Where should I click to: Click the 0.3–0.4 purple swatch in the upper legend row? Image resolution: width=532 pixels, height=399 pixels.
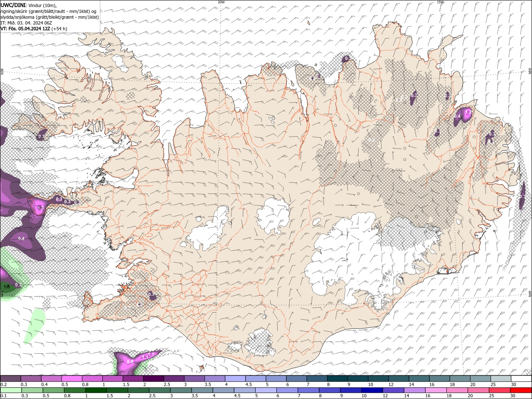31,379
